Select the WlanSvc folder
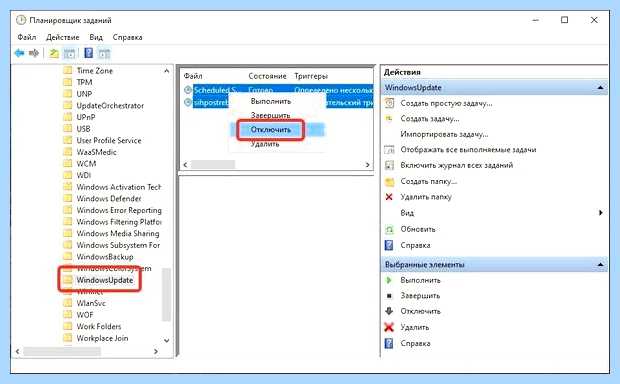The image size is (620, 384). (91, 303)
